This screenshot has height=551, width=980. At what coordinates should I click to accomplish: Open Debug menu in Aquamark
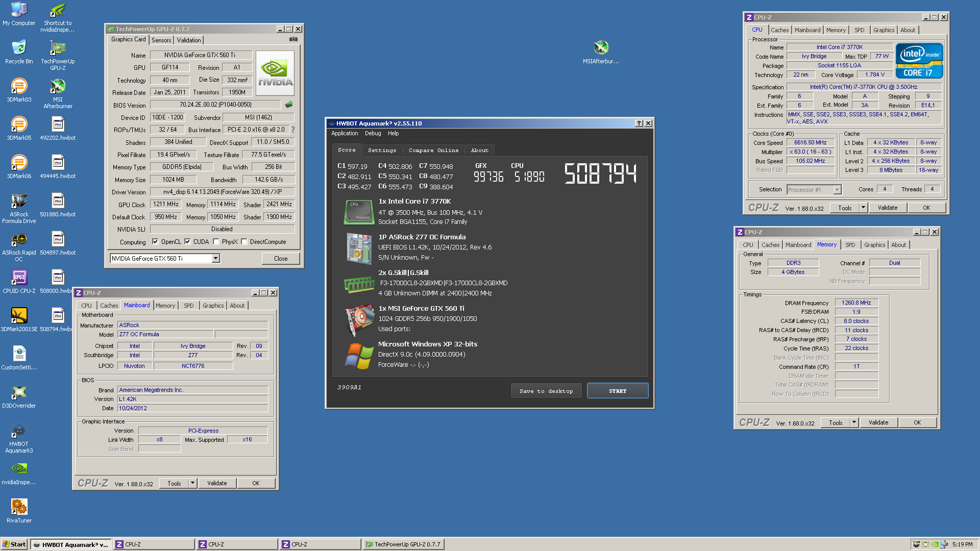pyautogui.click(x=373, y=133)
